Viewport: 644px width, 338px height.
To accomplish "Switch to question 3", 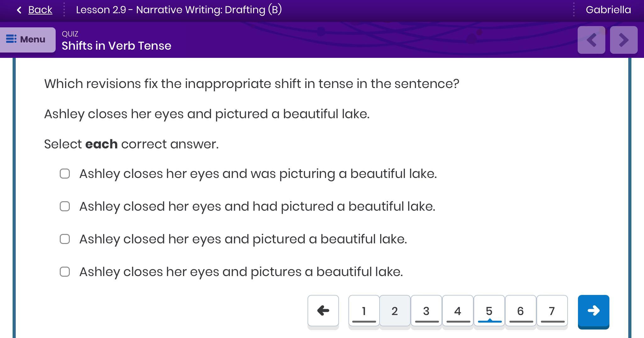I will 426,311.
